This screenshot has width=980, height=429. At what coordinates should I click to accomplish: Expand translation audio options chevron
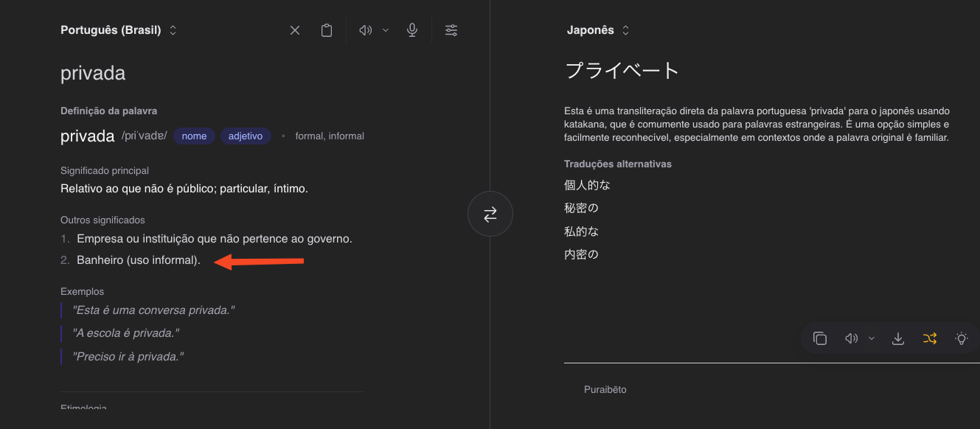tap(872, 338)
